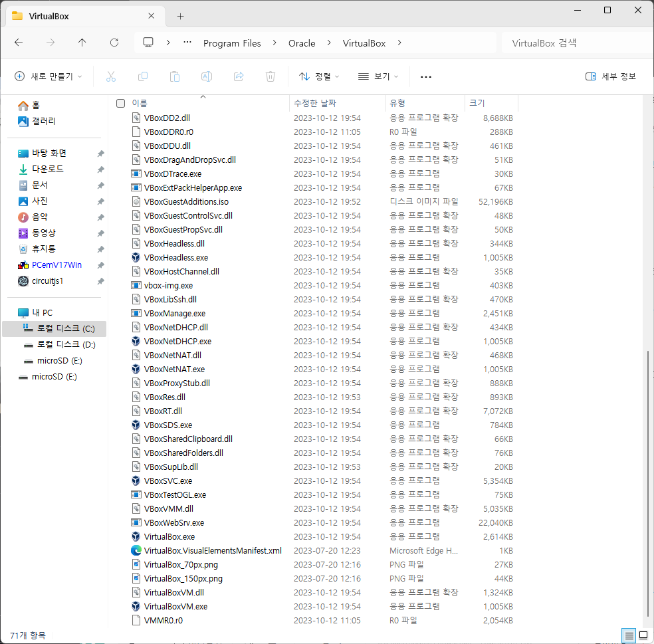654x644 pixels.
Task: Unpin circuitjs1 using its pin icon
Action: pos(100,281)
